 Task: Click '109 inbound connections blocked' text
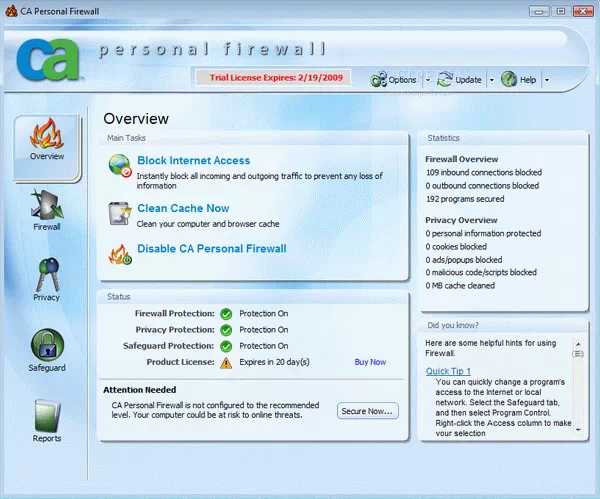[x=484, y=172]
